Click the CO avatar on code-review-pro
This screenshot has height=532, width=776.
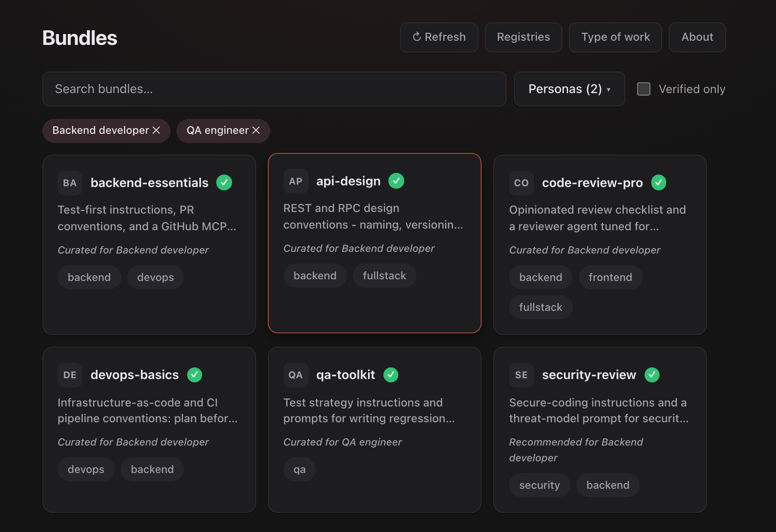click(x=521, y=183)
